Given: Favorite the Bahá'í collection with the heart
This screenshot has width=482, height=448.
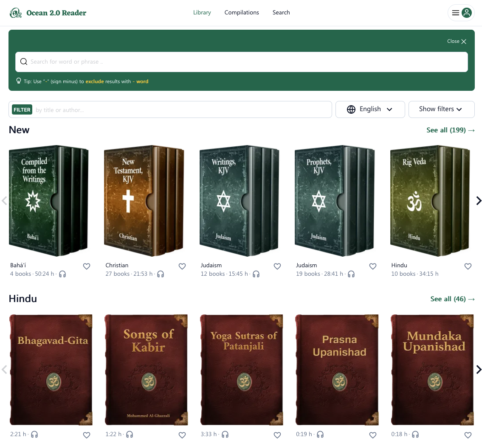Looking at the screenshot, I should pos(87,266).
